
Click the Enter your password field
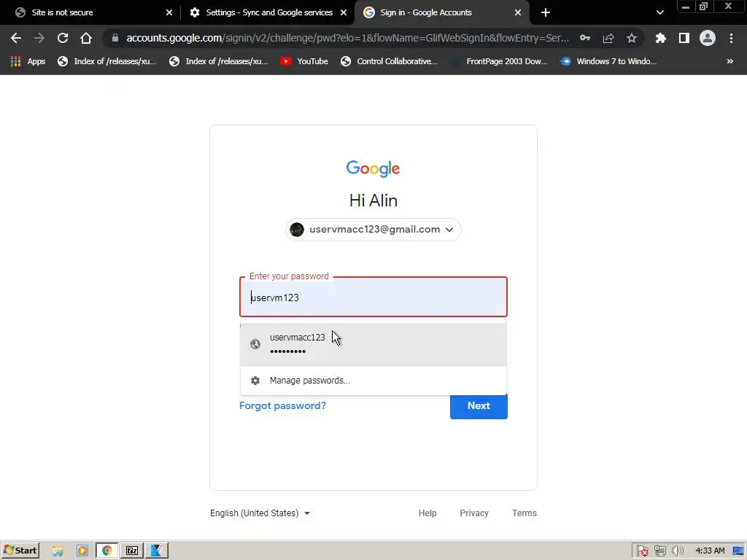373,297
